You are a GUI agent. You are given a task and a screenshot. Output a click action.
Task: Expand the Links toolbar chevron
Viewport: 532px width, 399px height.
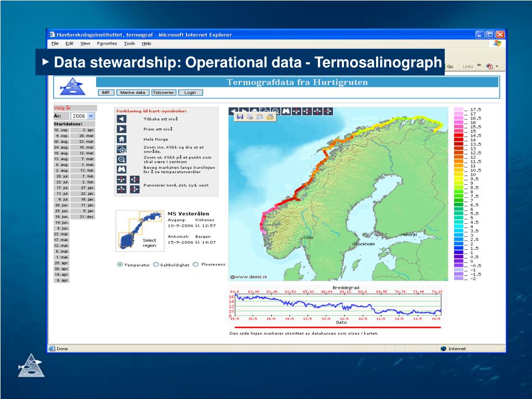coord(479,65)
